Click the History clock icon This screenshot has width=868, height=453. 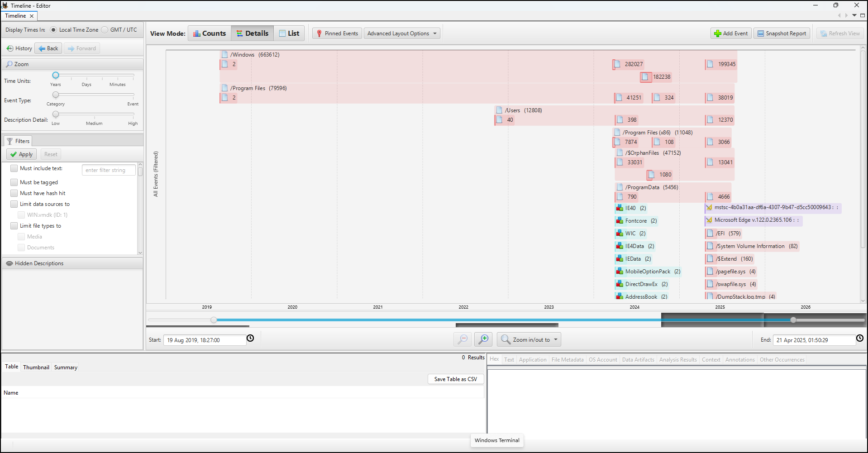(x=10, y=48)
